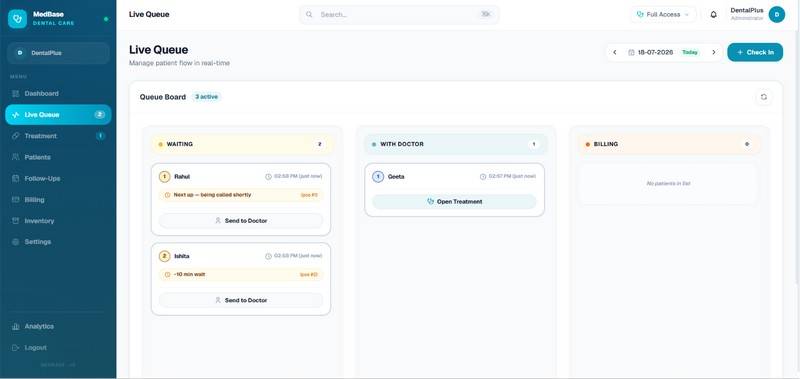
Task: Open Analytics menu item
Action: 58,326
